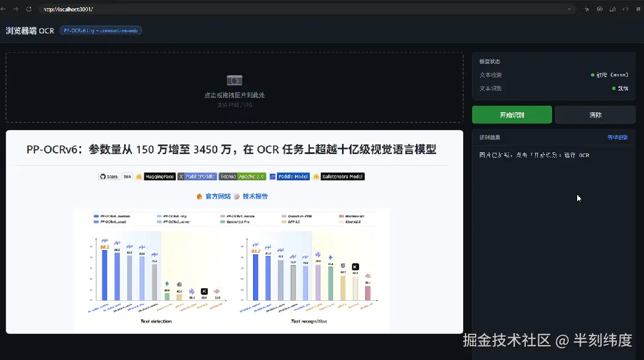Image resolution: width=644 pixels, height=360 pixels.
Task: Click the browser forward arrow
Action: pyautogui.click(x=16, y=9)
